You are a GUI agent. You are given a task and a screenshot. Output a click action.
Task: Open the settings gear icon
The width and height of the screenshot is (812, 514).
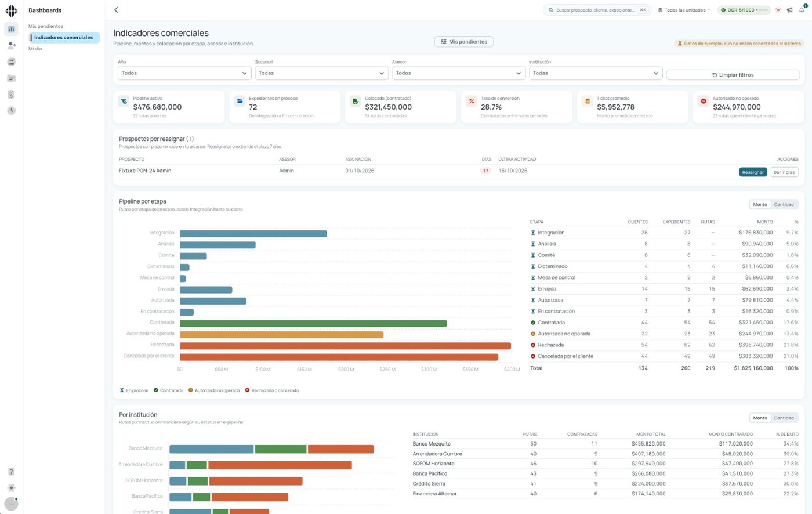coord(11,488)
